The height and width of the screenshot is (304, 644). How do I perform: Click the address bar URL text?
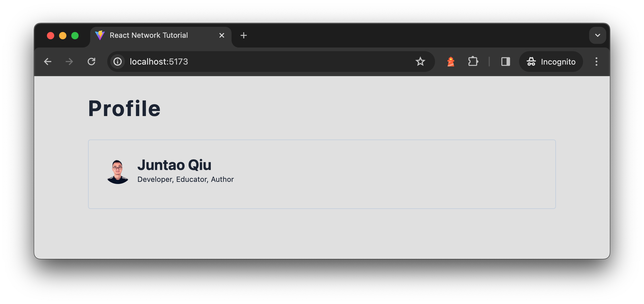click(159, 62)
